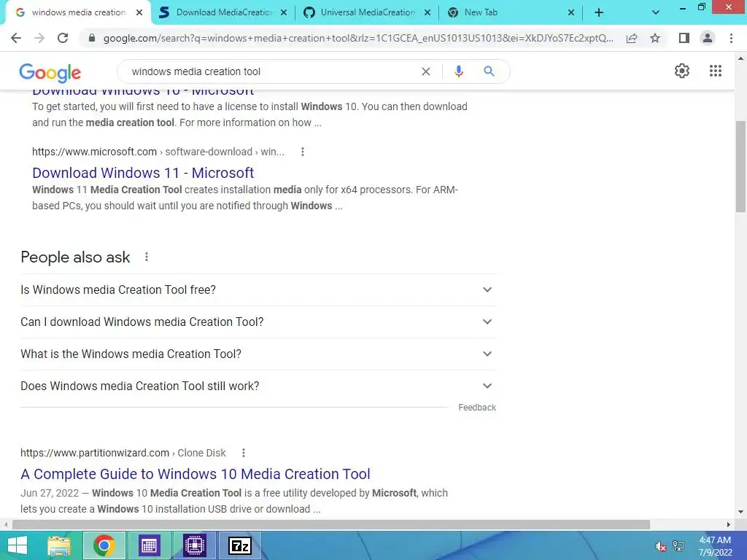Image resolution: width=747 pixels, height=560 pixels.
Task: Open 'Download Windows 11 - Microsoft' result
Action: coord(143,173)
